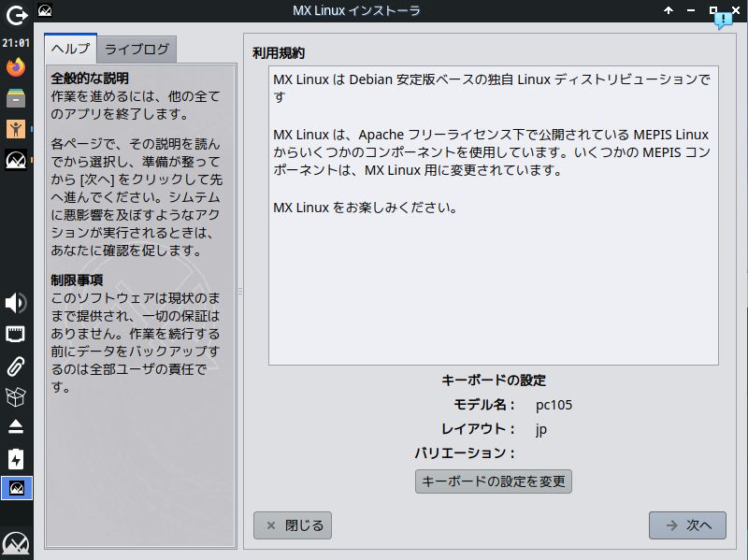Click the キーボードの設定 heading
The width and height of the screenshot is (748, 560).
pyautogui.click(x=494, y=381)
